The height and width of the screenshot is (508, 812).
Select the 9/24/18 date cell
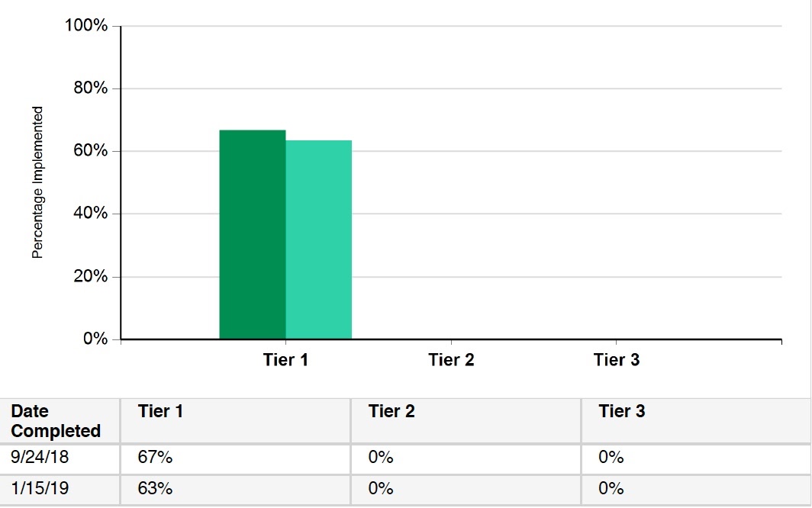click(x=60, y=459)
